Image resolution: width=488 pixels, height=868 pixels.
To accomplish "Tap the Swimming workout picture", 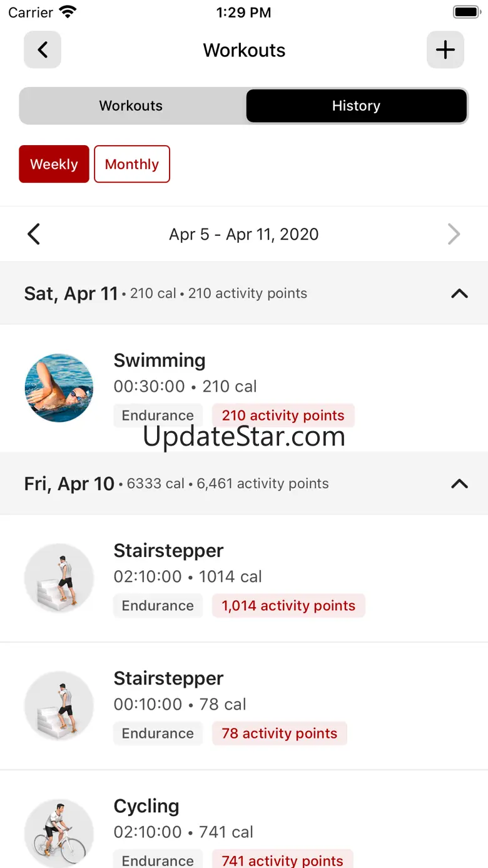I will tap(59, 388).
